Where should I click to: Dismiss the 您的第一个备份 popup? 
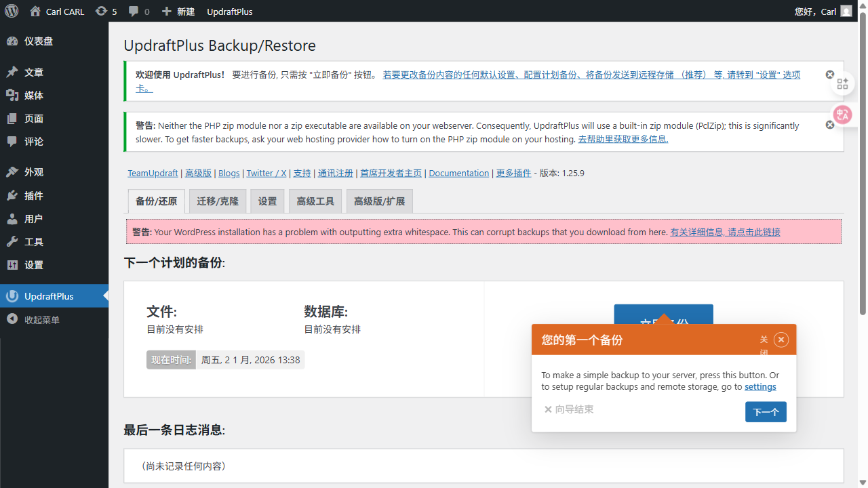(x=781, y=340)
